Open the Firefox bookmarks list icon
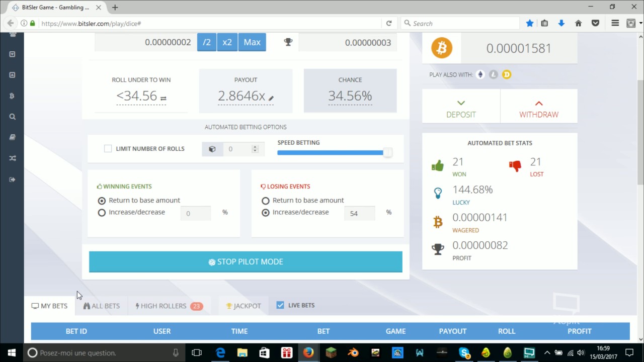Image resolution: width=644 pixels, height=362 pixels. (x=544, y=23)
